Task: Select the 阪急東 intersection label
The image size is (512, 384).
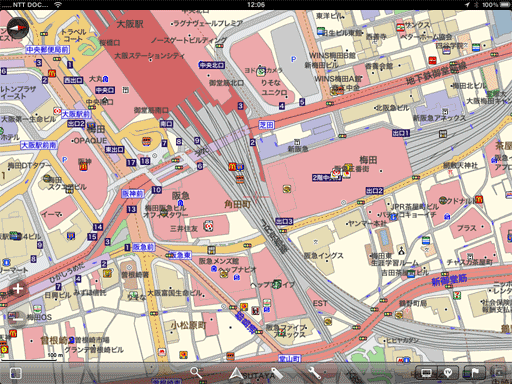Action: point(180,255)
